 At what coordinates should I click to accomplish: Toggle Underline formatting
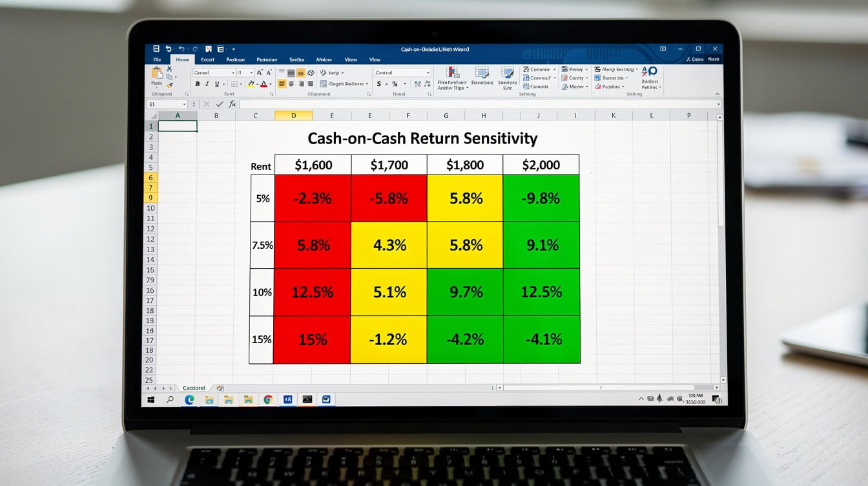click(217, 84)
